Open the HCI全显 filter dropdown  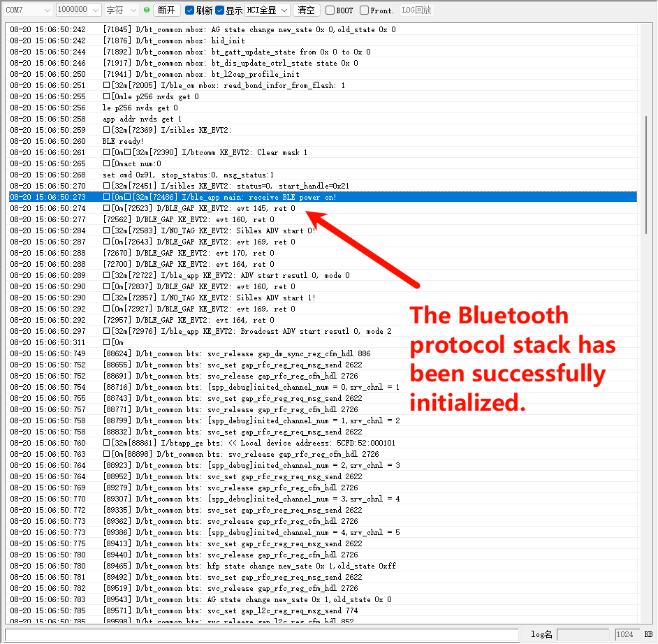point(267,10)
